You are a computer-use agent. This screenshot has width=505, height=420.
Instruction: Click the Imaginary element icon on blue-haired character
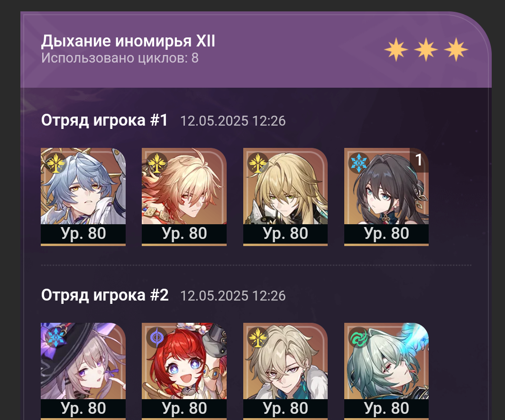click(x=56, y=163)
